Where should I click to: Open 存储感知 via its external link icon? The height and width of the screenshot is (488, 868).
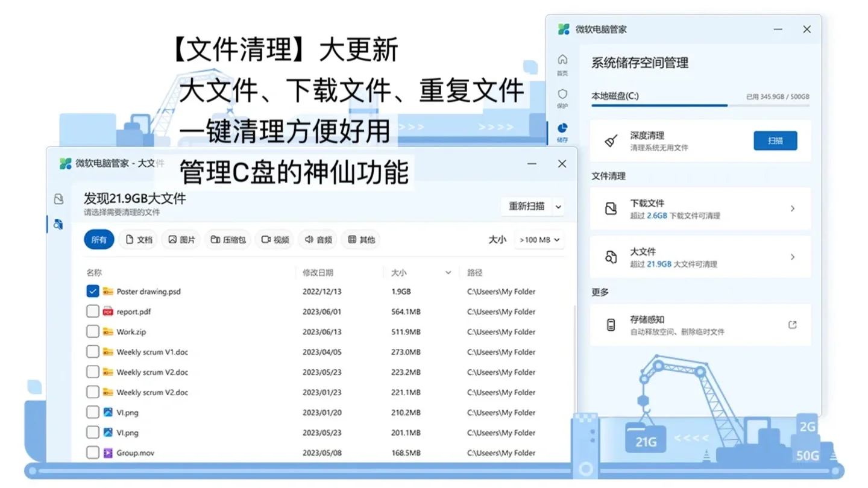793,324
